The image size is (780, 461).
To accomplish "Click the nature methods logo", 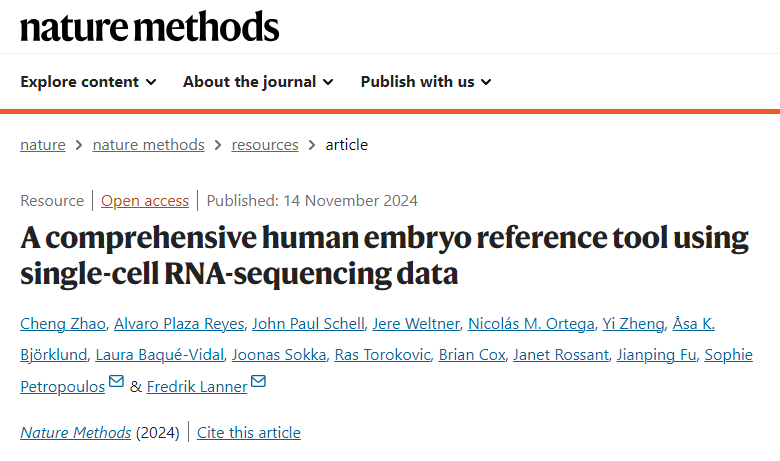I will pos(149,27).
